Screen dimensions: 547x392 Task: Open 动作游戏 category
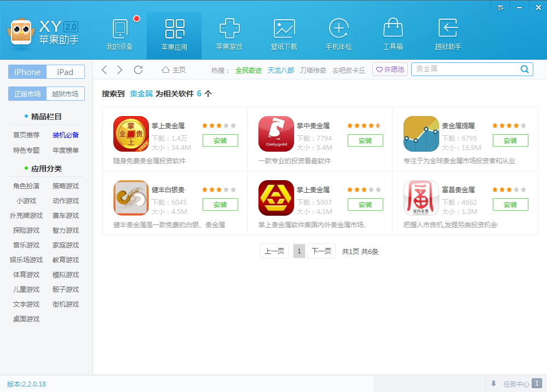tap(66, 201)
